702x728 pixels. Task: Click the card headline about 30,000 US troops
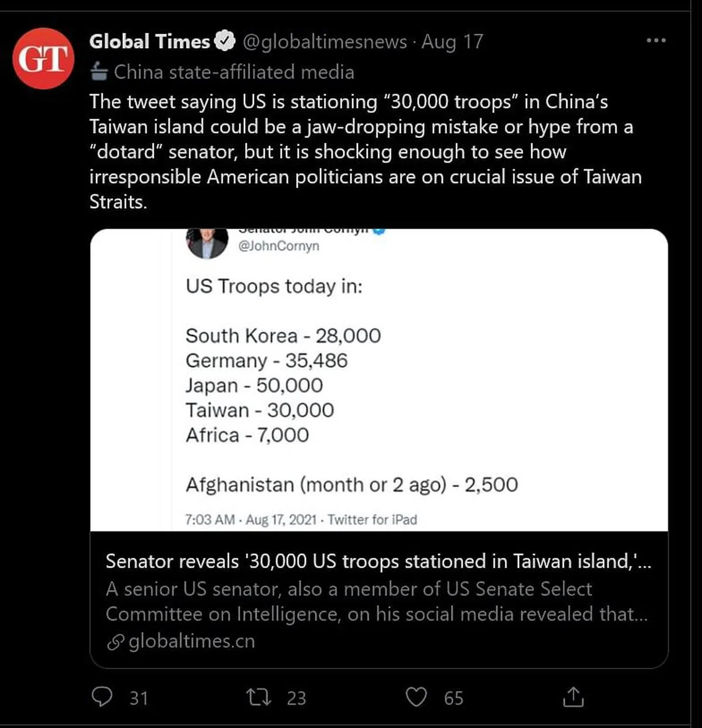click(x=378, y=561)
